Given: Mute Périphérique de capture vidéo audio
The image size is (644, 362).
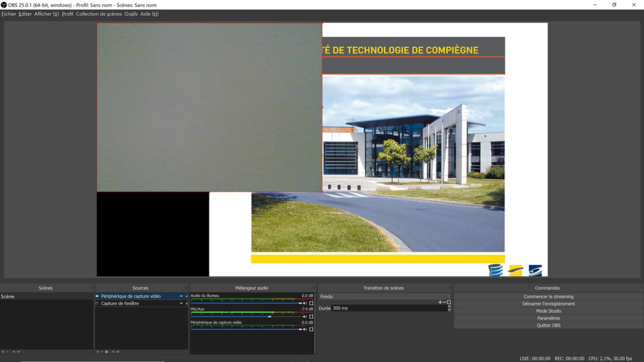Looking at the screenshot, I should pyautogui.click(x=305, y=329).
